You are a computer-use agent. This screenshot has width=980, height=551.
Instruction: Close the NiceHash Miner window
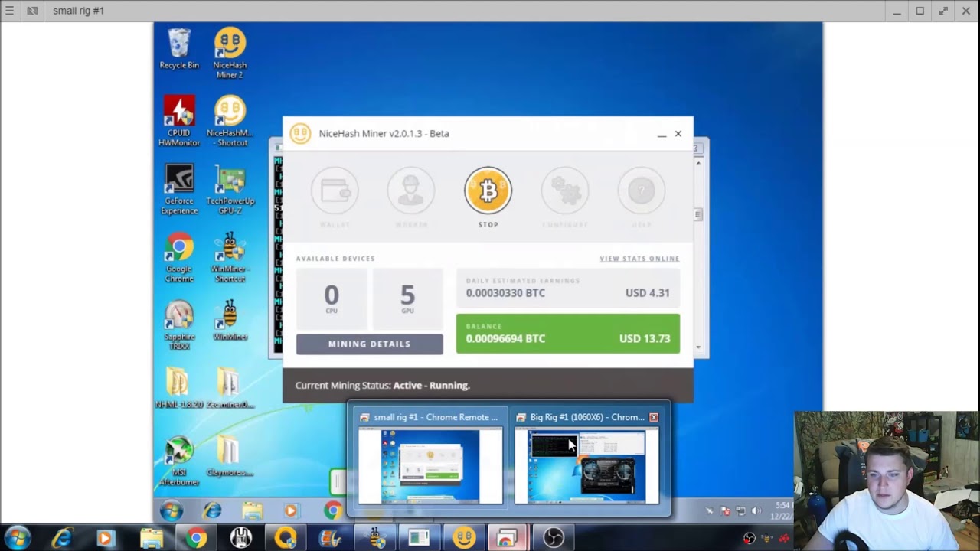(678, 134)
